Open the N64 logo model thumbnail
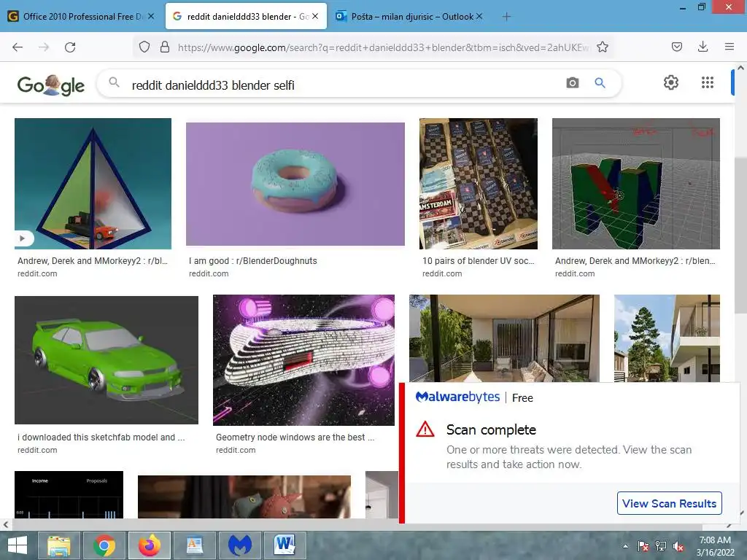The width and height of the screenshot is (747, 560). tap(636, 184)
